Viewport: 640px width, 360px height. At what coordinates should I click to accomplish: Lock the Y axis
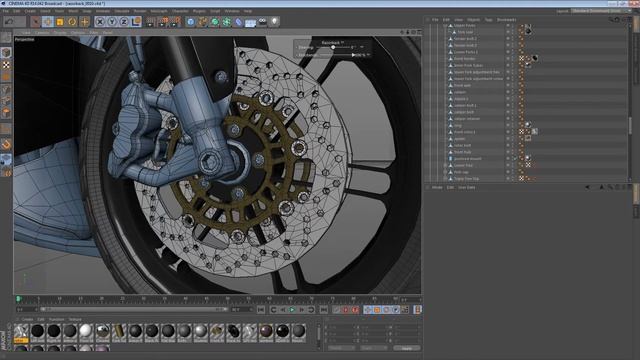click(x=112, y=21)
